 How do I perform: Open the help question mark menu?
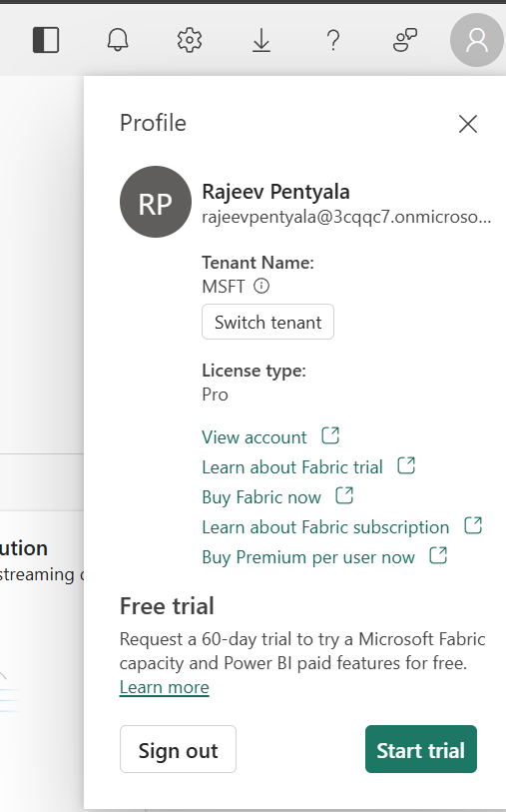tap(333, 40)
